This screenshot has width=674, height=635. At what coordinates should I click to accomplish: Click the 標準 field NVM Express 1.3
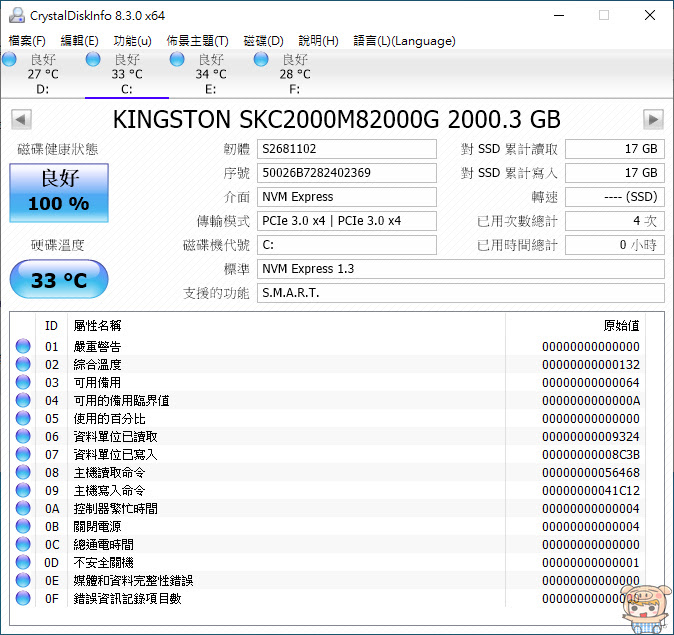tap(461, 269)
